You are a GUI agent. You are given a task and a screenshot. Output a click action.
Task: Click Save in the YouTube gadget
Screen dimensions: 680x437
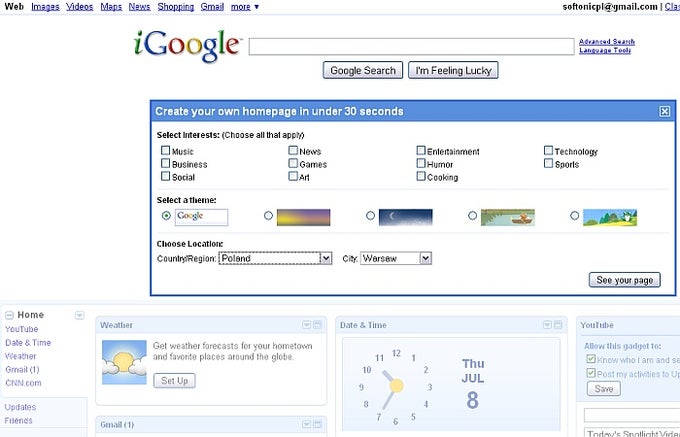(604, 388)
